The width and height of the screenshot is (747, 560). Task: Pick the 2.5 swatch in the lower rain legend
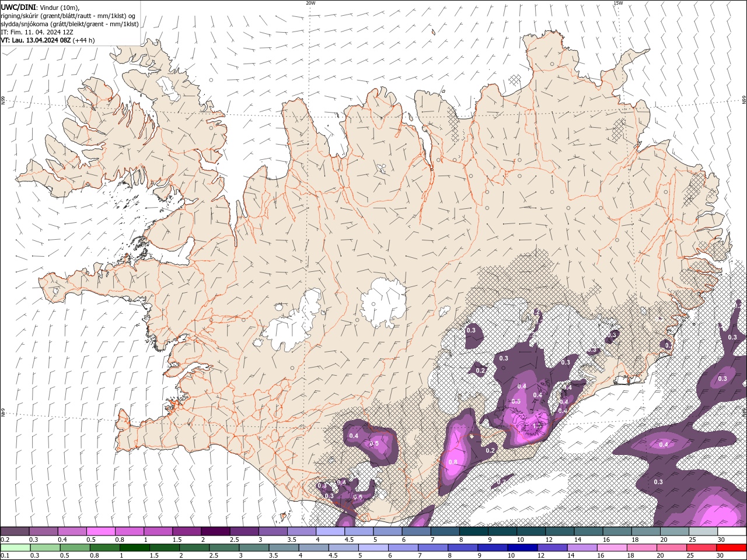(x=224, y=548)
